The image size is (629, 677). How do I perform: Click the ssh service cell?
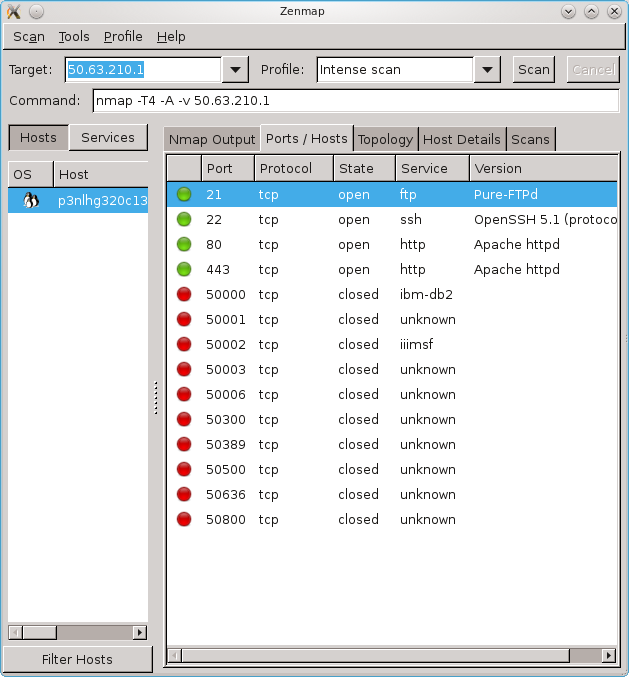(411, 219)
